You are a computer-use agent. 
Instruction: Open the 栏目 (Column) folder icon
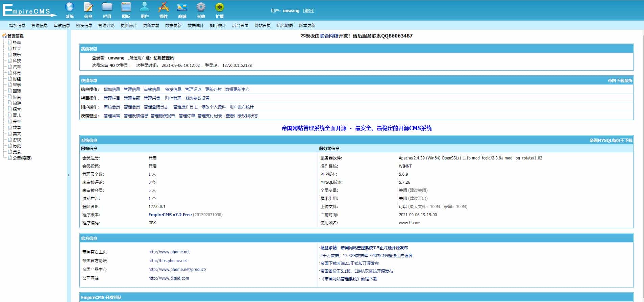point(107,7)
